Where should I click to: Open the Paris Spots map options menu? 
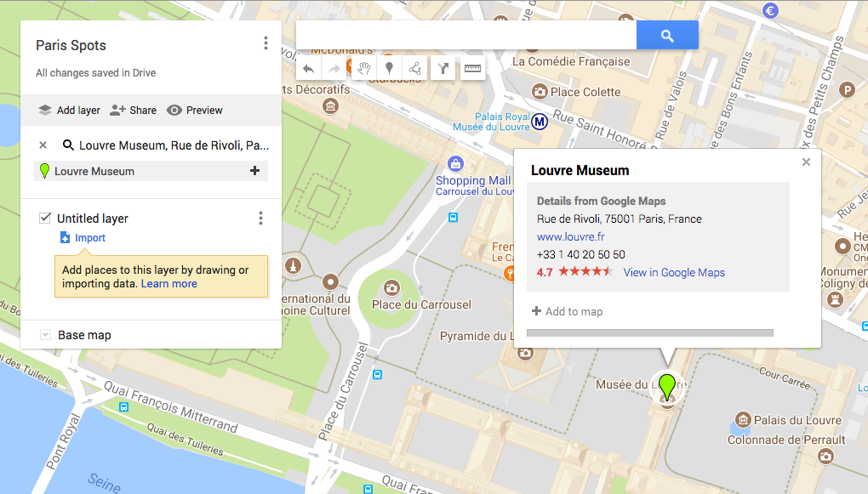coord(266,43)
